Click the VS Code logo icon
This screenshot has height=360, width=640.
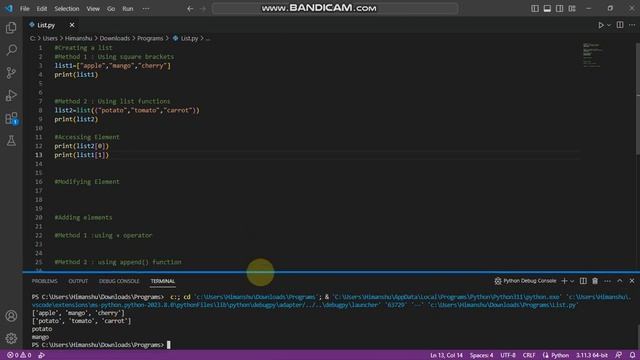click(9, 8)
